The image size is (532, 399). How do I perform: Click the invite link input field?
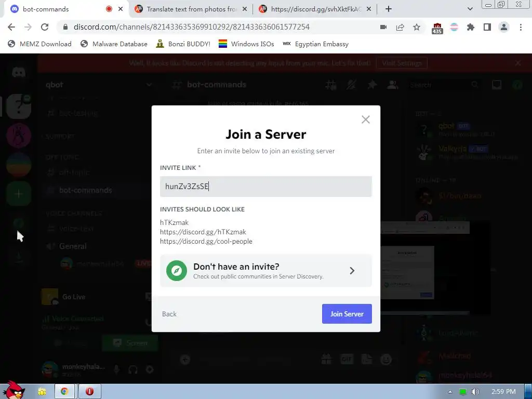point(265,187)
